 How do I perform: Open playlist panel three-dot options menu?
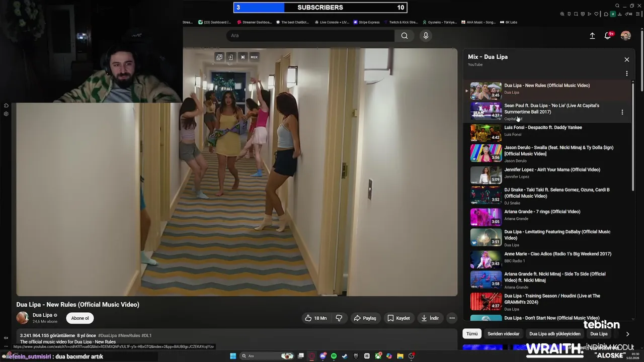[x=627, y=73]
